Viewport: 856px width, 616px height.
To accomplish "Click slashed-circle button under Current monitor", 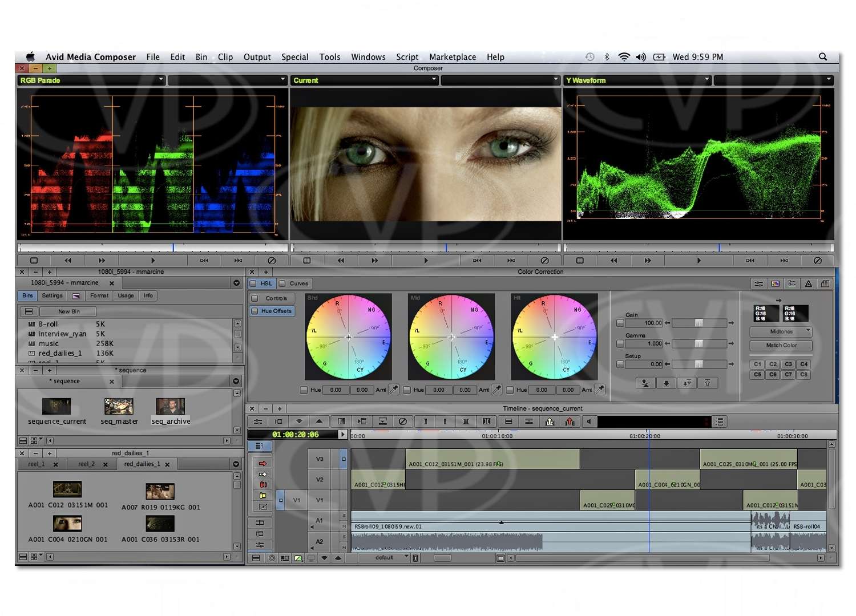I will pos(544,261).
